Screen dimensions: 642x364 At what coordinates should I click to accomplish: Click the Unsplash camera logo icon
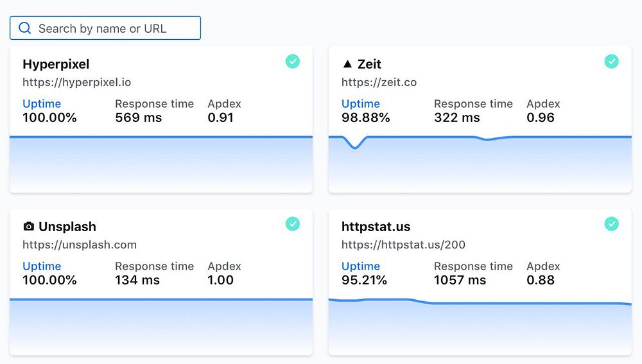[x=29, y=226]
